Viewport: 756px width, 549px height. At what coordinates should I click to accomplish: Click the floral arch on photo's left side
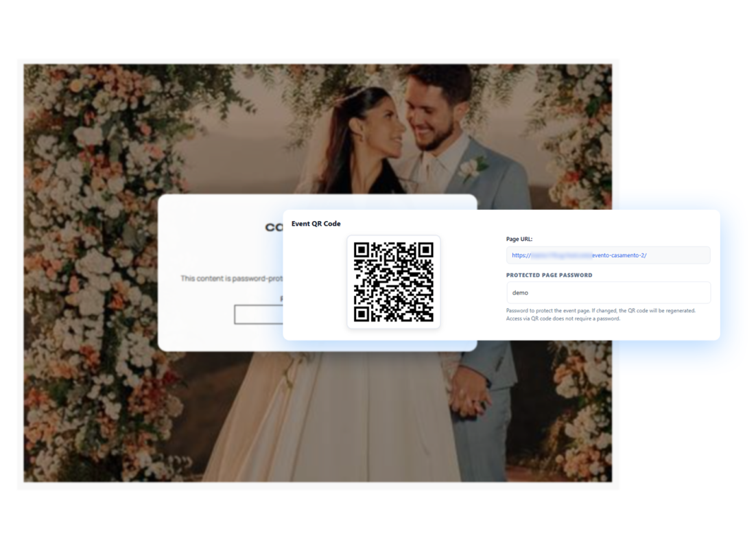coord(89,274)
